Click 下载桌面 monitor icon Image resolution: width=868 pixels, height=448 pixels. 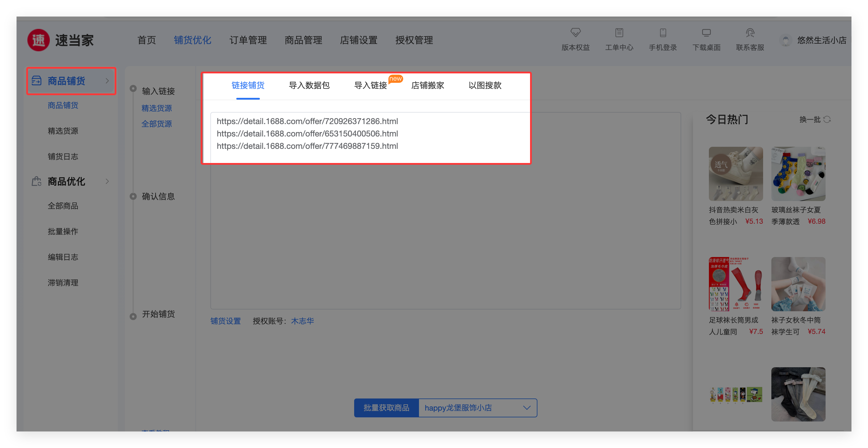click(706, 33)
